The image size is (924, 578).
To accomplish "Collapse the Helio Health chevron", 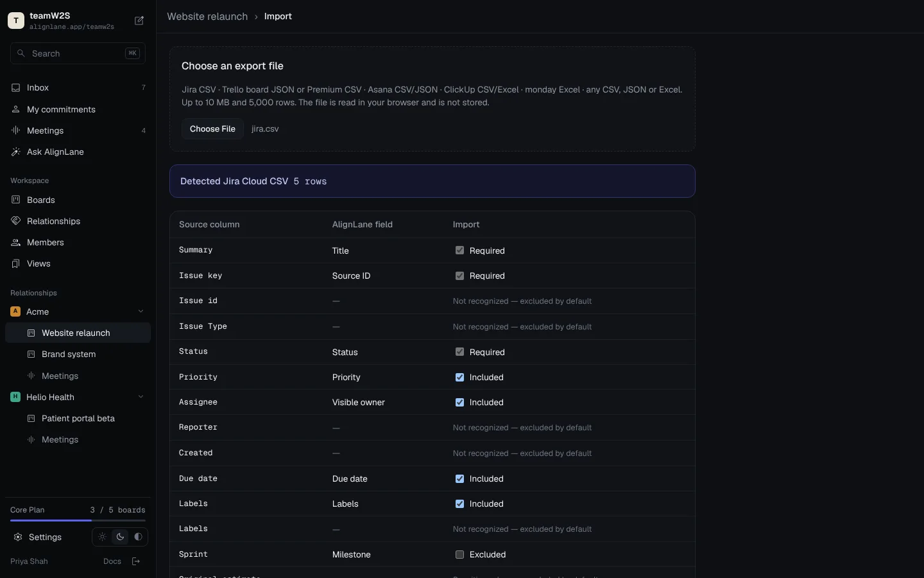I will (x=141, y=397).
